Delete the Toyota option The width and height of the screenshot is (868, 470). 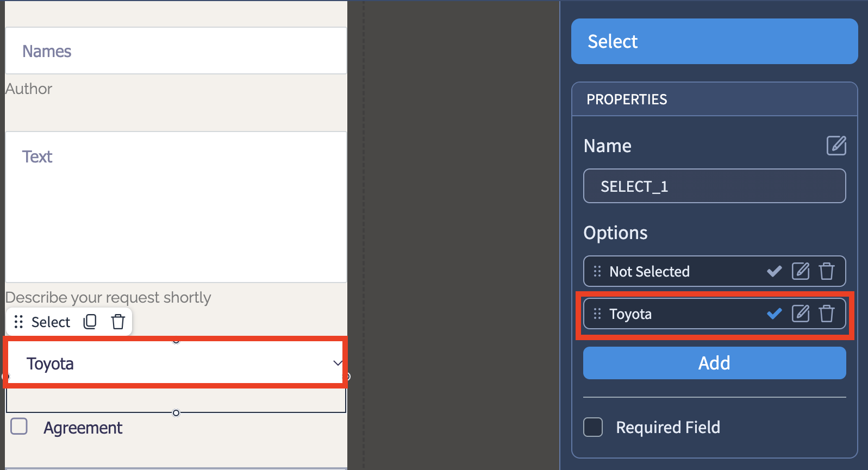(827, 313)
